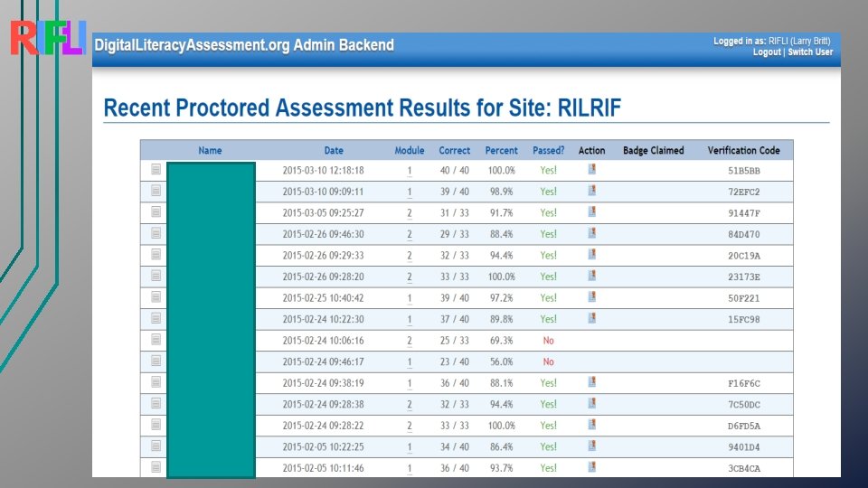Open module 2 link in 2015-02-24 10:06:16 row

410,341
